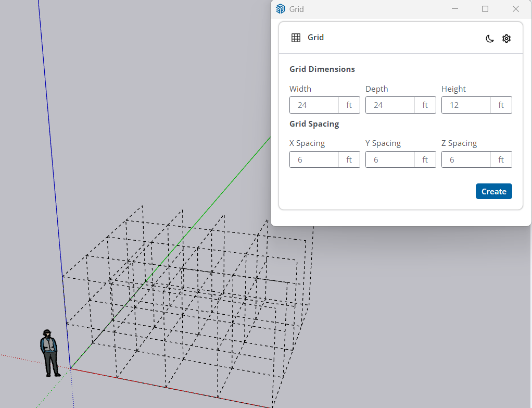
Task: Click the Grid title text in dialog header
Action: 315,37
